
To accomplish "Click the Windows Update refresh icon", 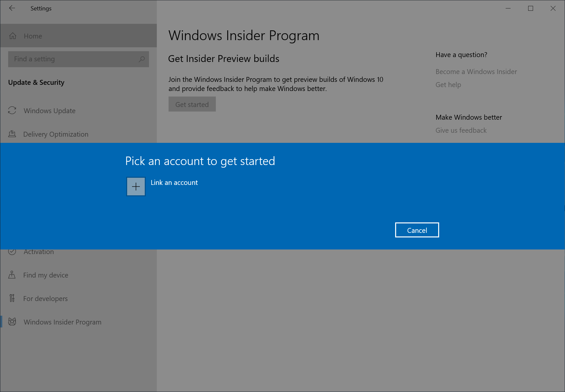I will coord(12,111).
